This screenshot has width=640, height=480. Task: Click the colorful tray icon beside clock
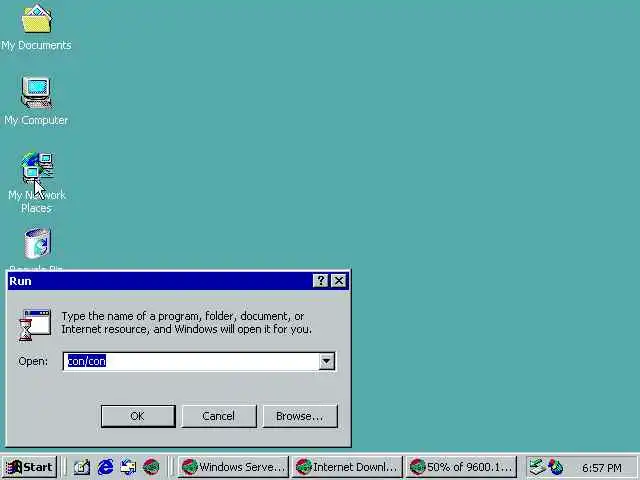[556, 467]
